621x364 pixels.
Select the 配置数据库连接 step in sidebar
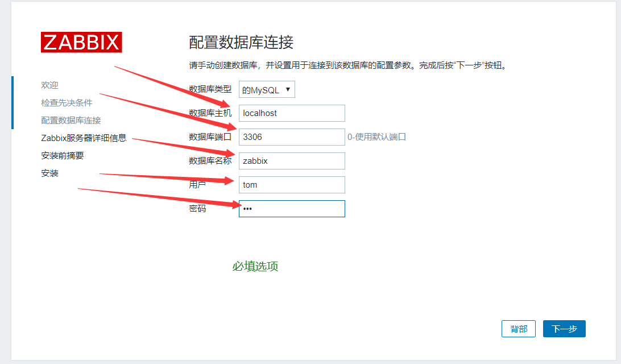71,121
